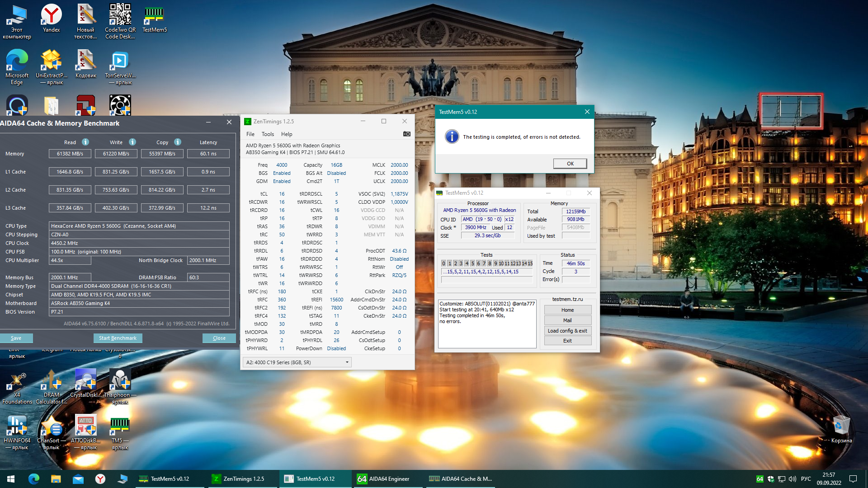Screen dimensions: 868x488
Task: Click the Copy info icon in AIDA64
Action: coord(178,142)
